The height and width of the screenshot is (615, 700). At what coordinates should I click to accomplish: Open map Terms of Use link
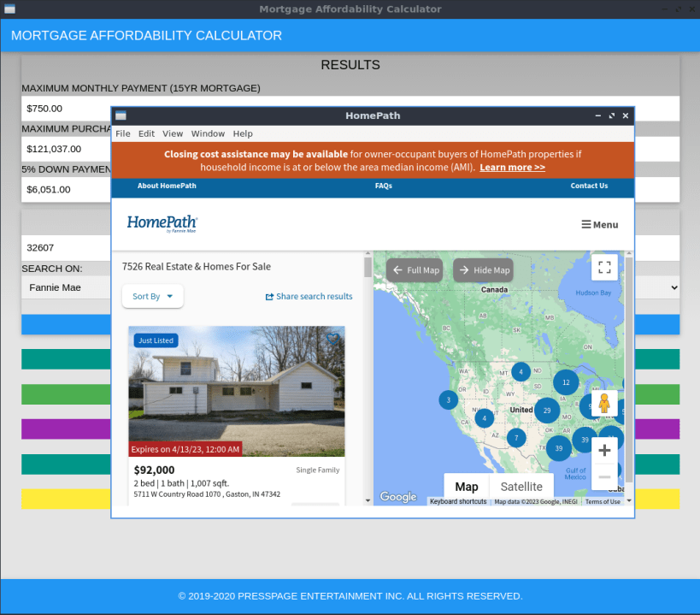point(603,501)
